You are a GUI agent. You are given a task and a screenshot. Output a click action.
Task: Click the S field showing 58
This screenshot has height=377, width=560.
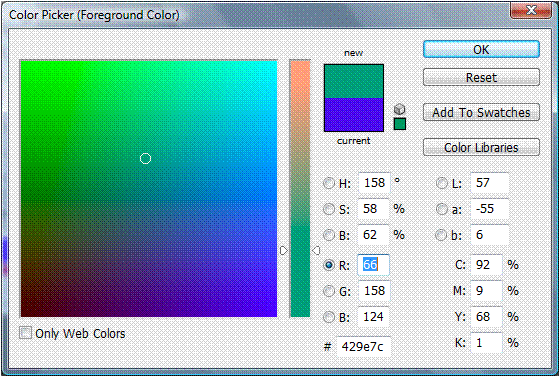click(374, 209)
